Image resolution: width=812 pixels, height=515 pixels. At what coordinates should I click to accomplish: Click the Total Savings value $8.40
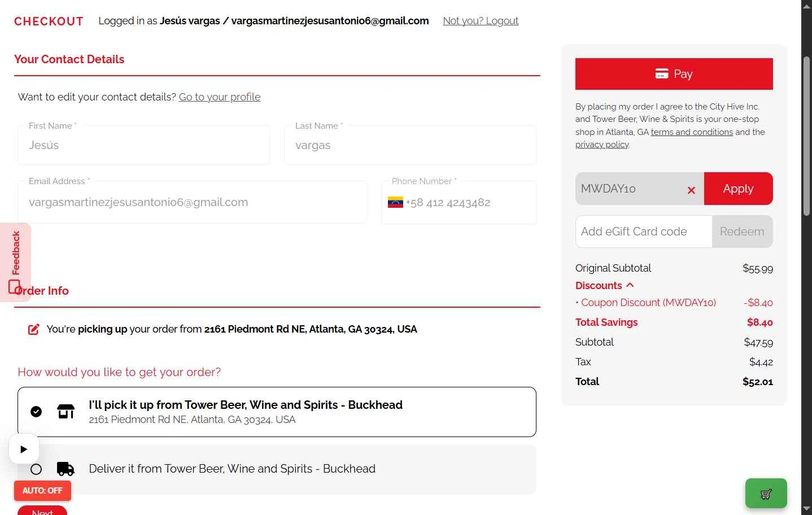click(760, 322)
